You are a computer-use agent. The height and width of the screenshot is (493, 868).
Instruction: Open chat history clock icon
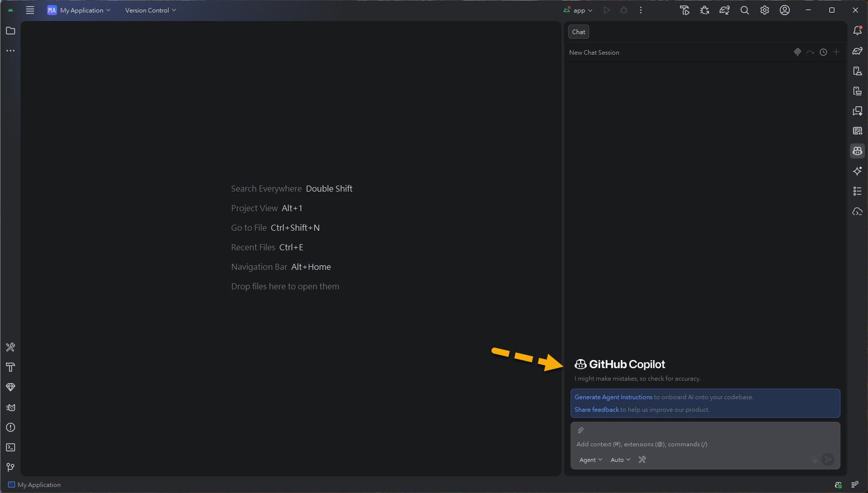pyautogui.click(x=823, y=52)
